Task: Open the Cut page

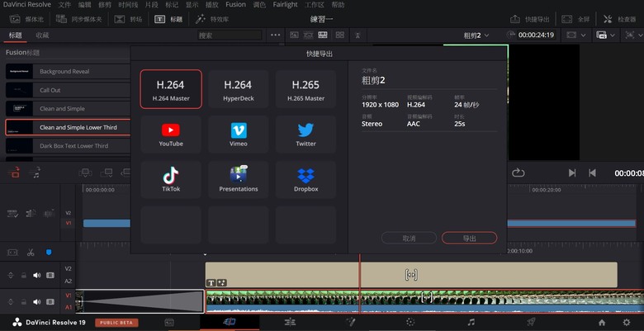Action: pyautogui.click(x=230, y=322)
